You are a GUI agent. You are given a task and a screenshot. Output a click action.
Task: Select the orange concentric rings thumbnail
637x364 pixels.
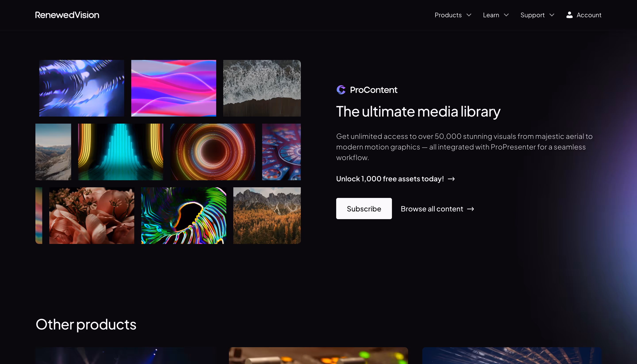[213, 152]
